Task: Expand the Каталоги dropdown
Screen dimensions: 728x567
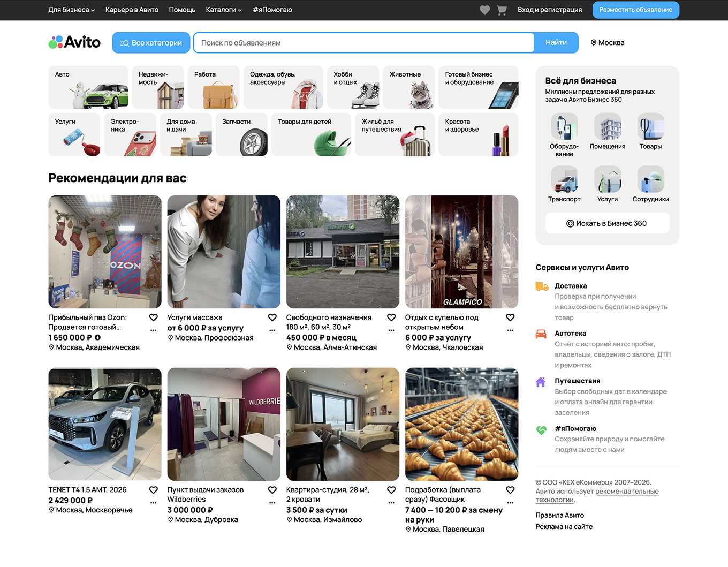Action: 224,10
